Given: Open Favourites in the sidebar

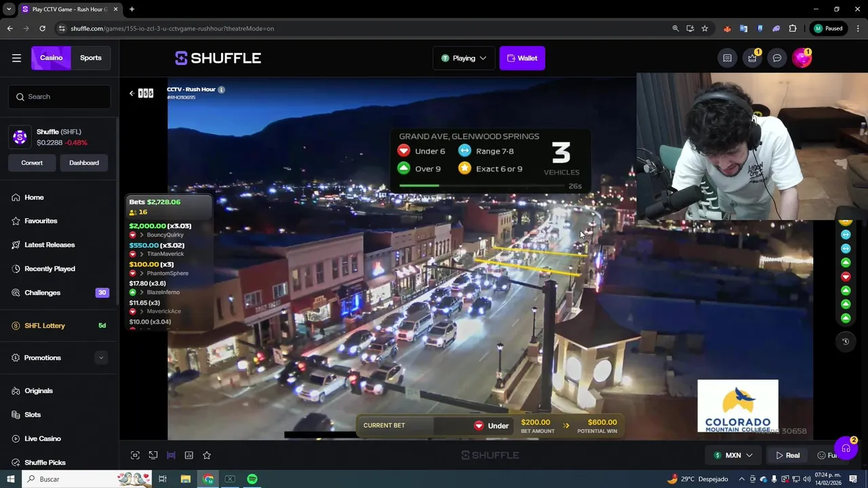Looking at the screenshot, I should tap(41, 221).
